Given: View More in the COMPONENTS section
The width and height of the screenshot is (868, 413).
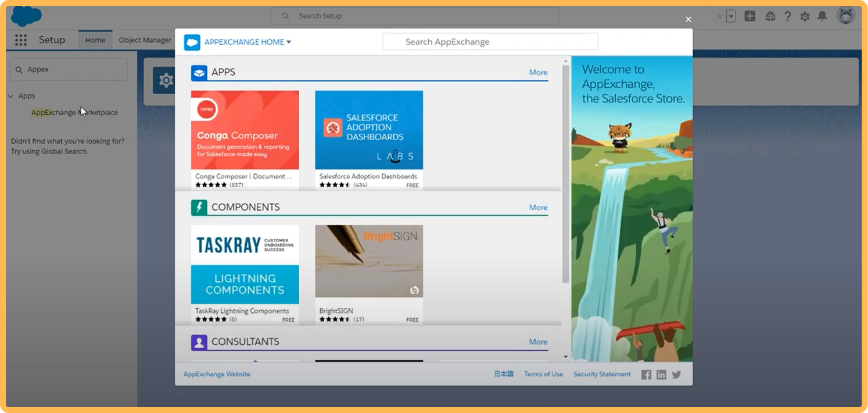Looking at the screenshot, I should coord(538,207).
